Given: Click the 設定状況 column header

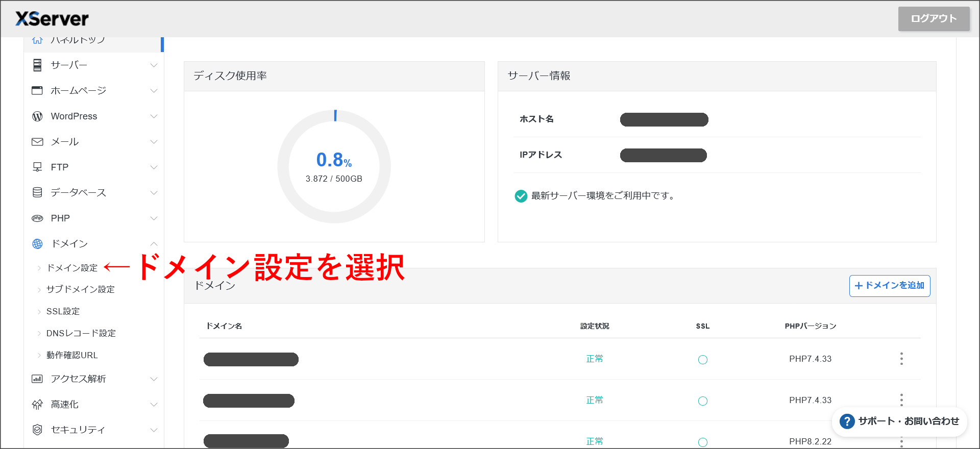Looking at the screenshot, I should [x=595, y=326].
